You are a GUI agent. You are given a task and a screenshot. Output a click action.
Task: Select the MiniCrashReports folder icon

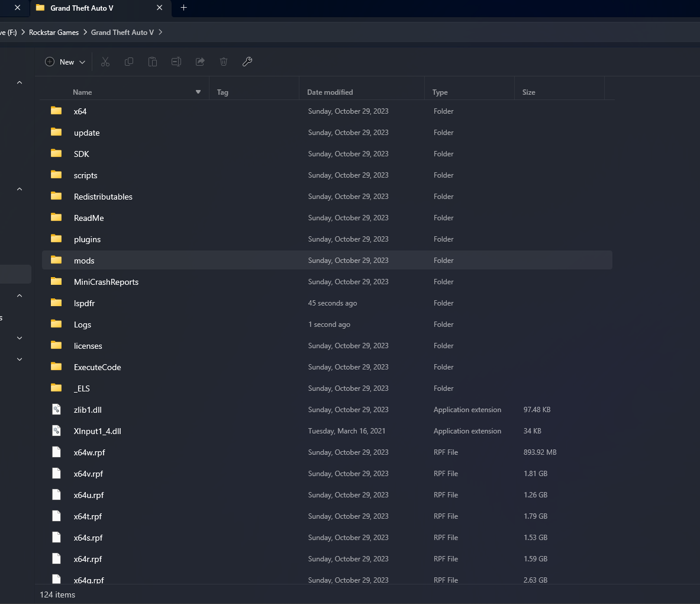pyautogui.click(x=56, y=281)
